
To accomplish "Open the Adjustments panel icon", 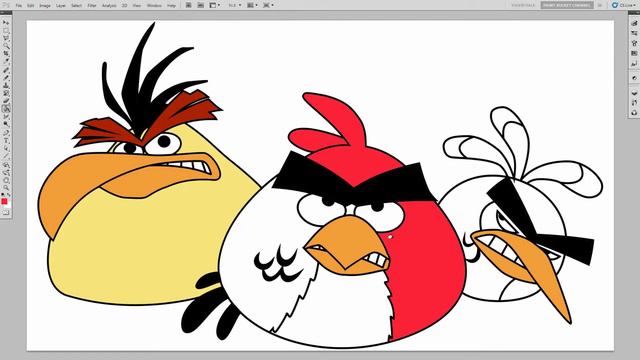I will (634, 78).
